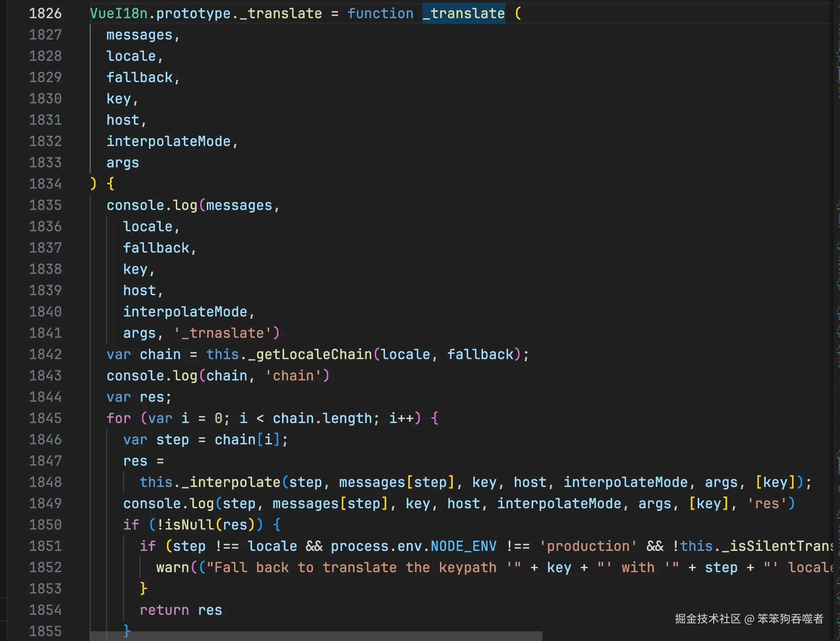This screenshot has height=641, width=840.
Task: Click the fallback parameter on line 1829
Action: (139, 77)
